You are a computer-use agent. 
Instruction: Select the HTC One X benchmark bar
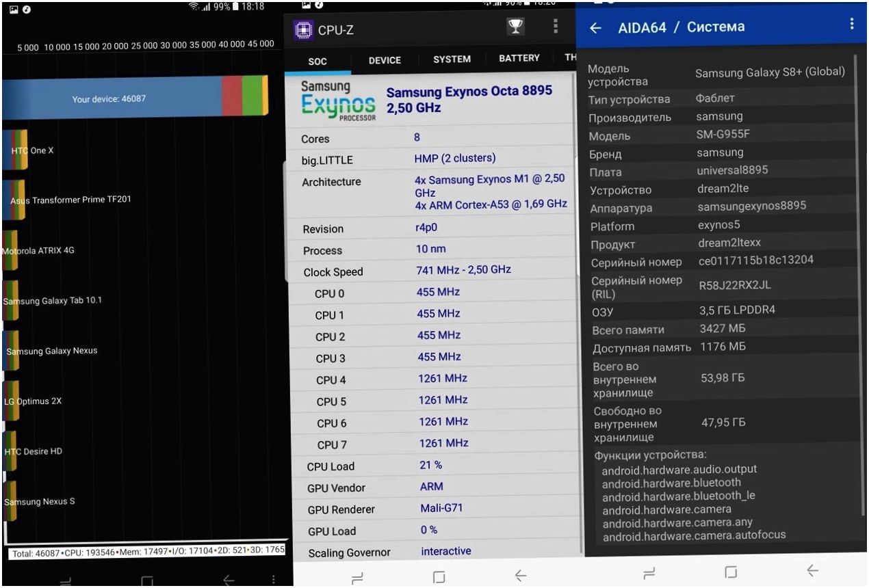click(x=15, y=150)
